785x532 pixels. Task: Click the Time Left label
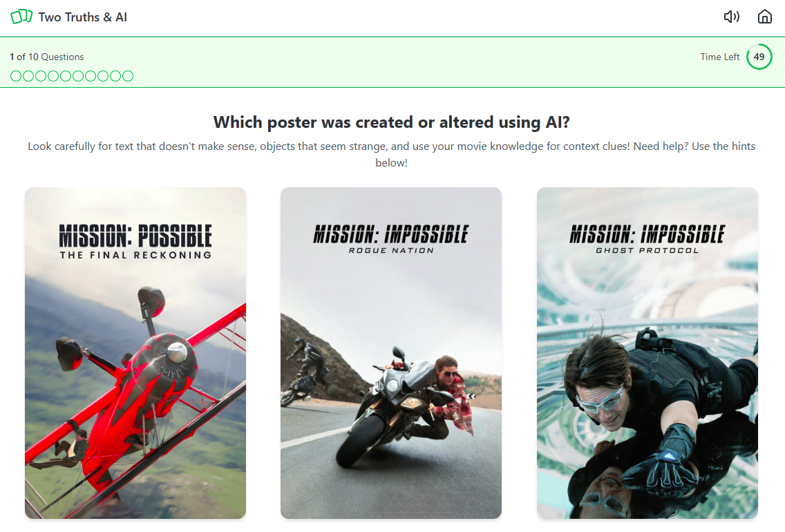pyautogui.click(x=719, y=57)
